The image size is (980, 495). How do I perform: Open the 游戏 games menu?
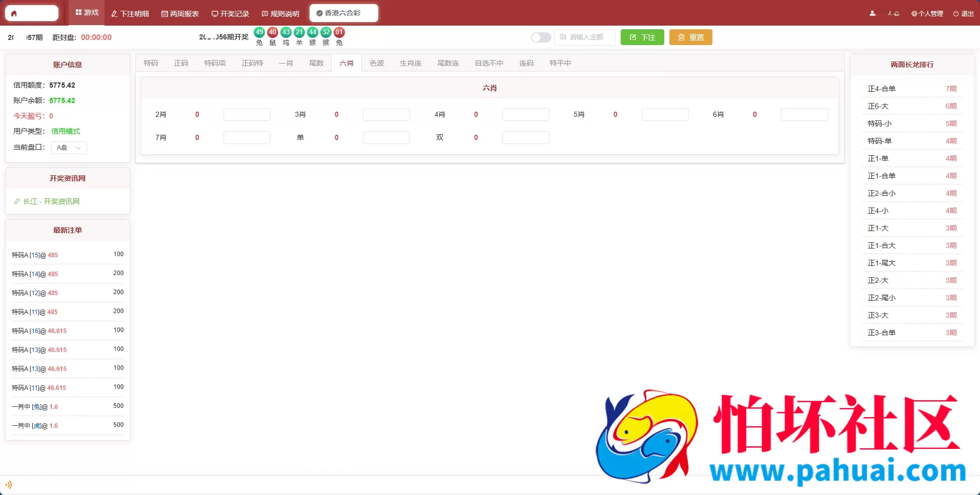pyautogui.click(x=87, y=13)
